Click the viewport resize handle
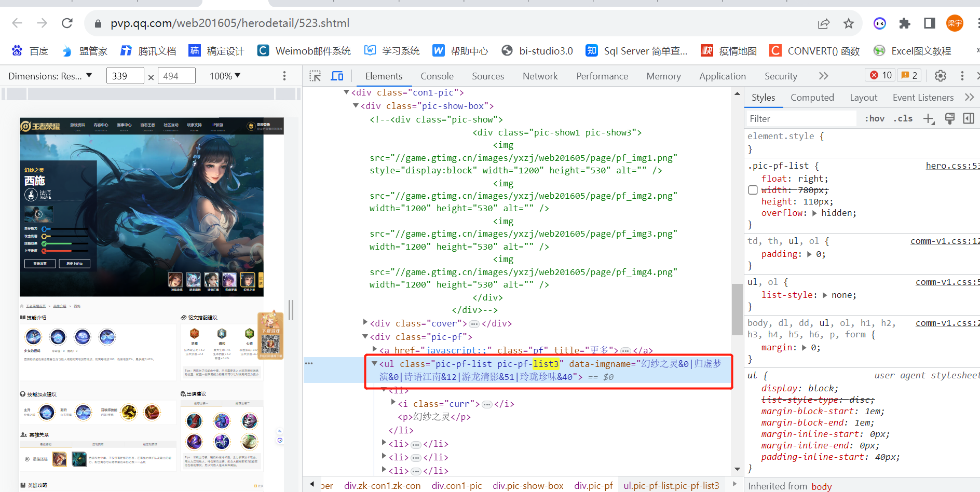 (291, 310)
